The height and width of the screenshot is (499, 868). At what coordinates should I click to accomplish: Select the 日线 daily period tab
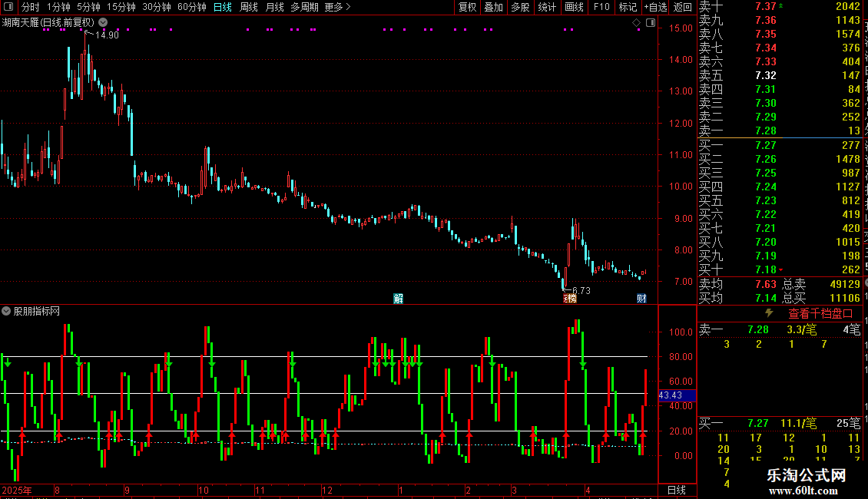[223, 7]
